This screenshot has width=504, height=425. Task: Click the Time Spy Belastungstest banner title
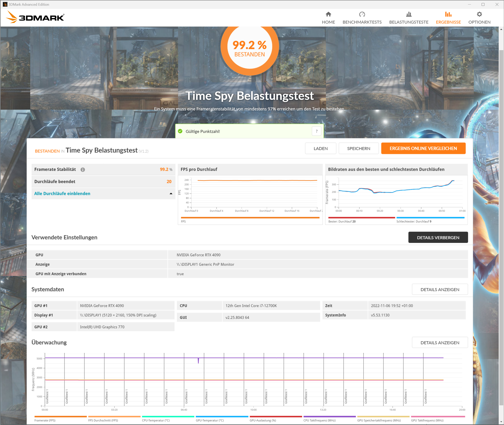click(250, 96)
